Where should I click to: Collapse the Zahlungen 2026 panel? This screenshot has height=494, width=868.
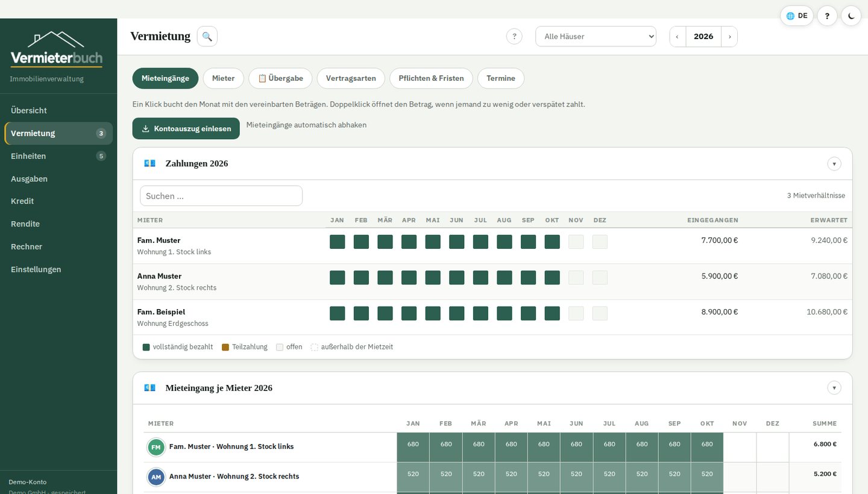click(834, 163)
